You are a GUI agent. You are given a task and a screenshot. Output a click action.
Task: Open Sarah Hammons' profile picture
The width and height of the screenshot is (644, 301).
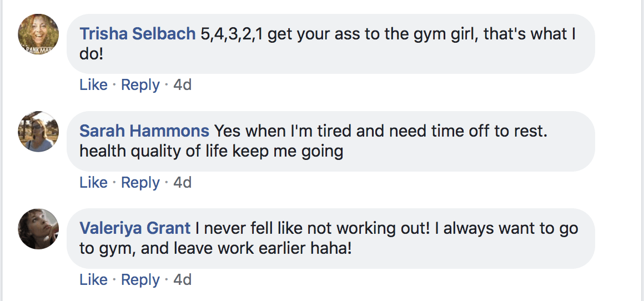click(x=38, y=132)
